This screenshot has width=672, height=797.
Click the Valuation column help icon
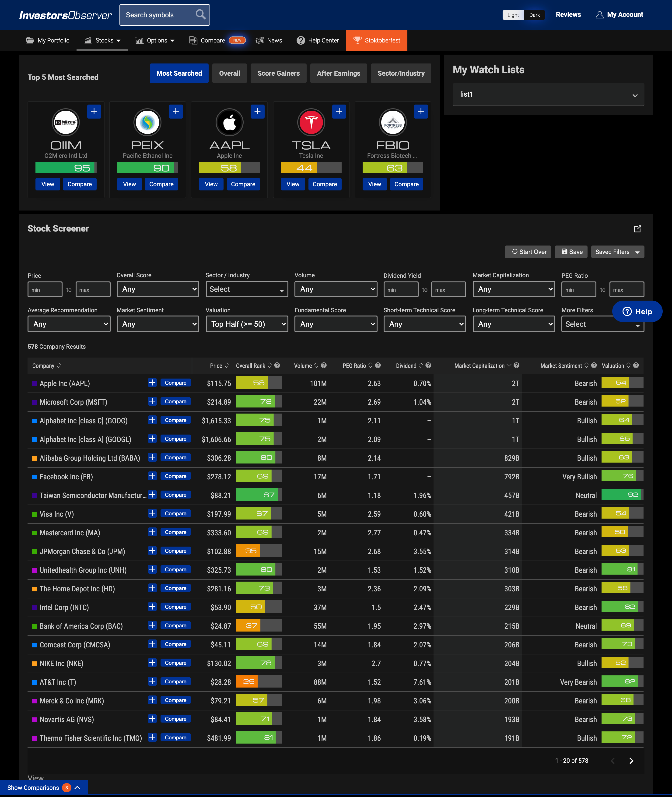(x=636, y=365)
